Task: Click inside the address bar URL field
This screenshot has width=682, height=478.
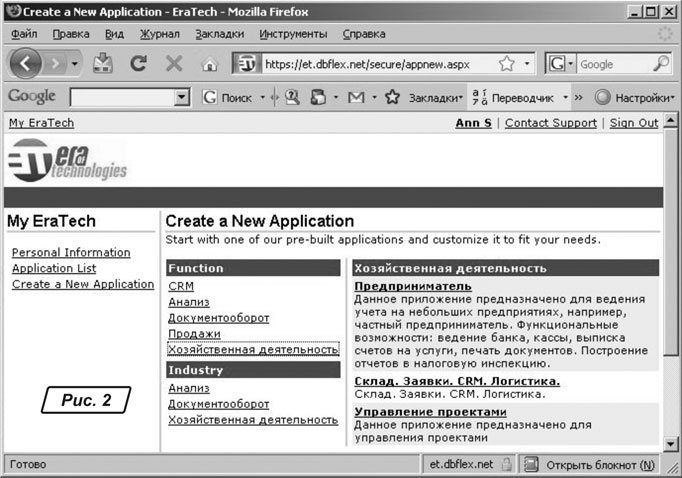Action: 380,64
